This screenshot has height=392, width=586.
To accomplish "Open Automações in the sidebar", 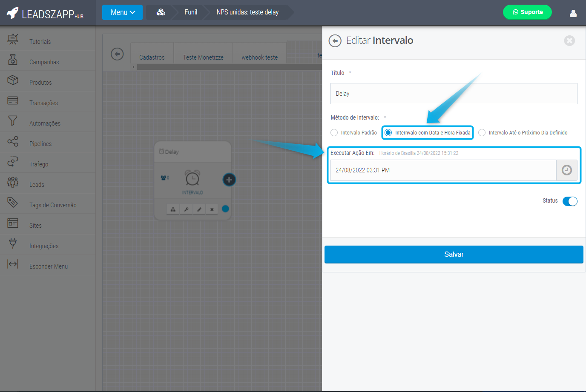I will tap(45, 123).
